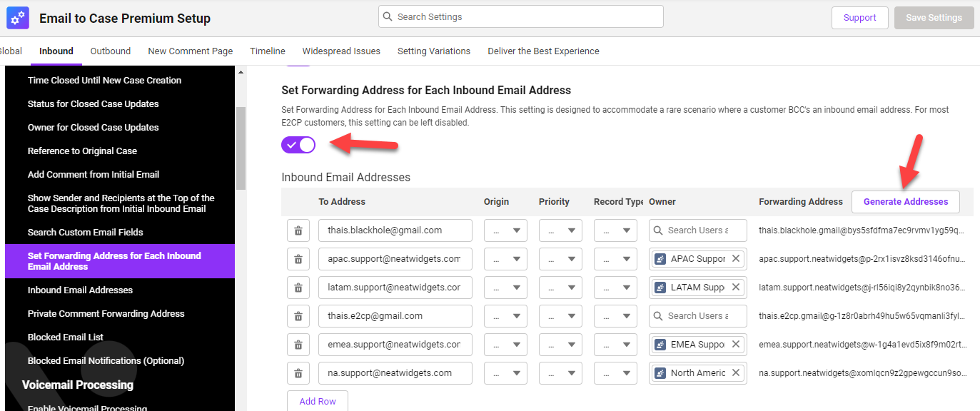
Task: Click the sidebar vertical scrollbar thumb
Action: 241,148
